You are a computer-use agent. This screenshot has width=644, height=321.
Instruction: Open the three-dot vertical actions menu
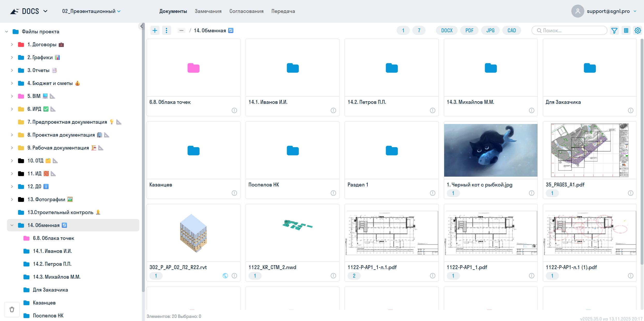point(166,30)
